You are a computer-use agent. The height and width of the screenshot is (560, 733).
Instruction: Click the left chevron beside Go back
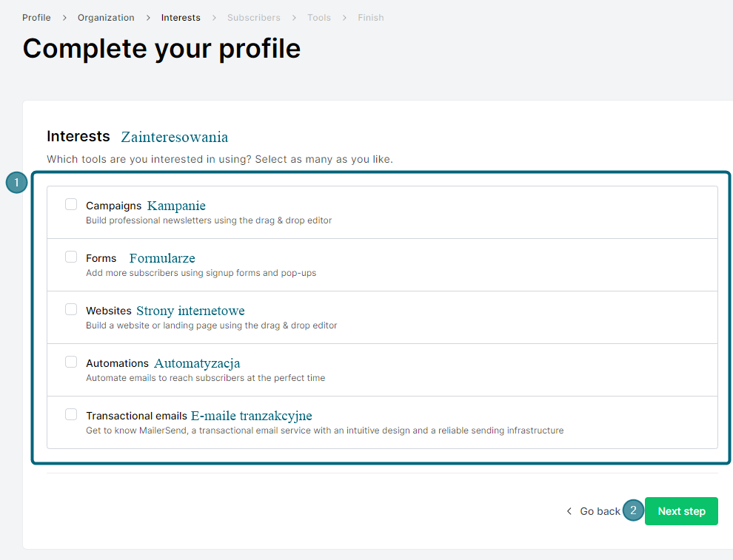pyautogui.click(x=569, y=511)
